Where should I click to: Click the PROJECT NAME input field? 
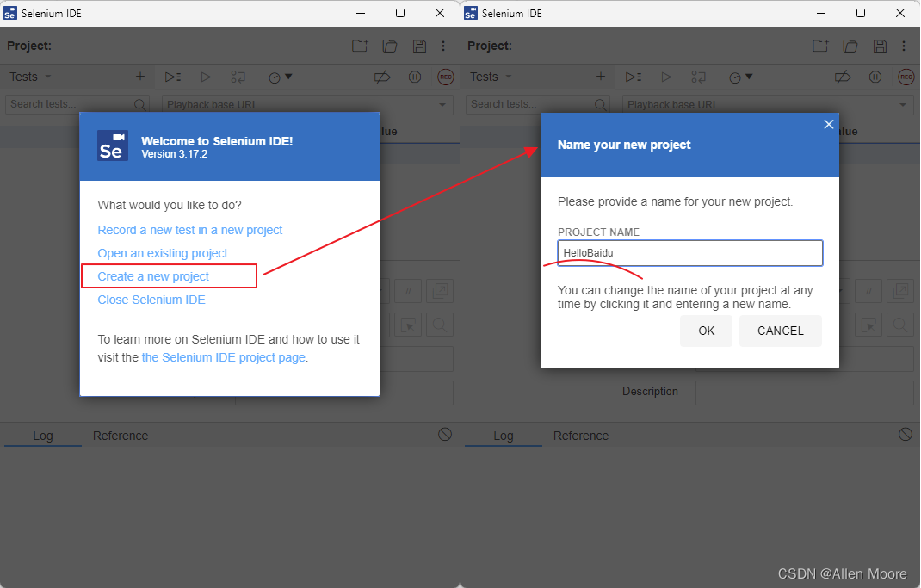coord(689,253)
